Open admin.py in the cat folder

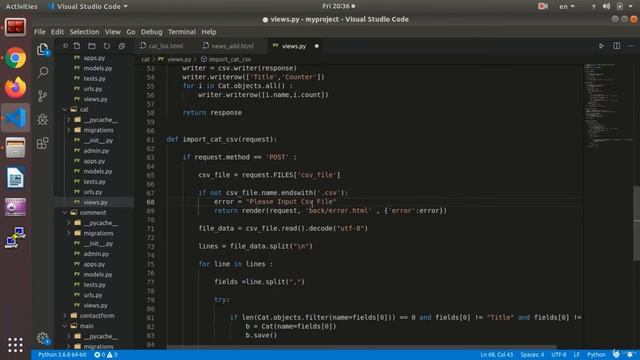(x=96, y=151)
